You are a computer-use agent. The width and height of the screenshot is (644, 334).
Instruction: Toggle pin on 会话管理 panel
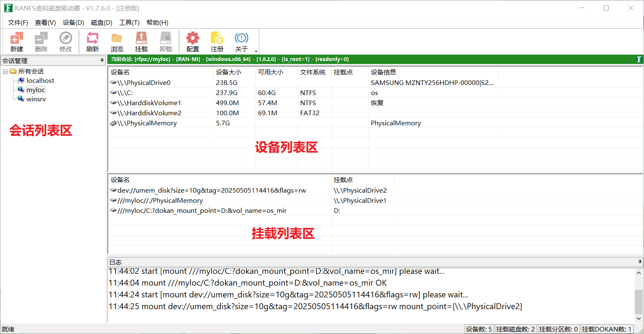pyautogui.click(x=102, y=61)
